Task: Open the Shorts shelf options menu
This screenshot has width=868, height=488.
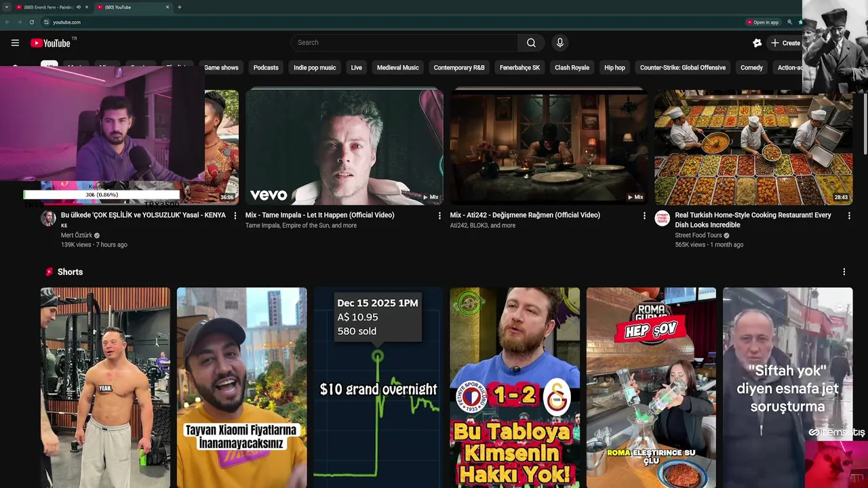Action: 844,272
